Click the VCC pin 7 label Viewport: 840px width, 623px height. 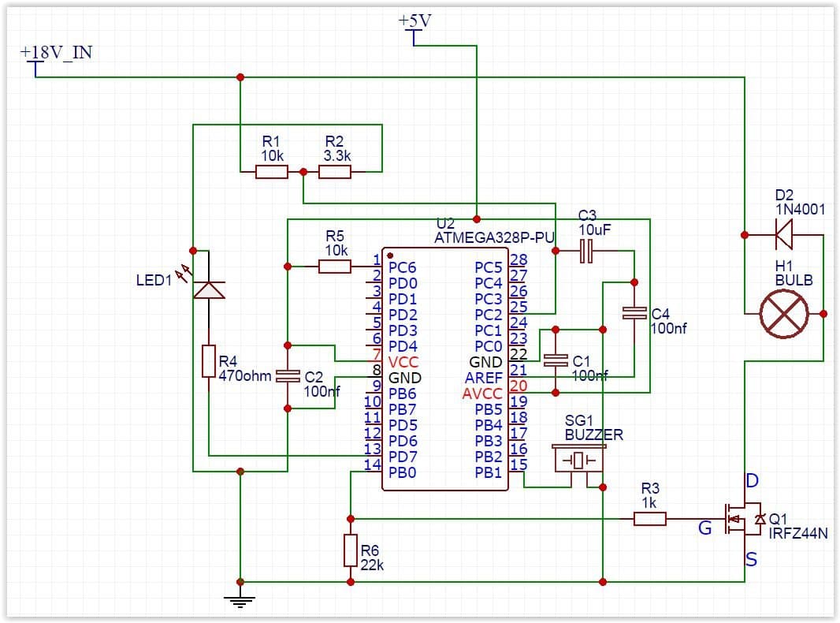point(403,363)
